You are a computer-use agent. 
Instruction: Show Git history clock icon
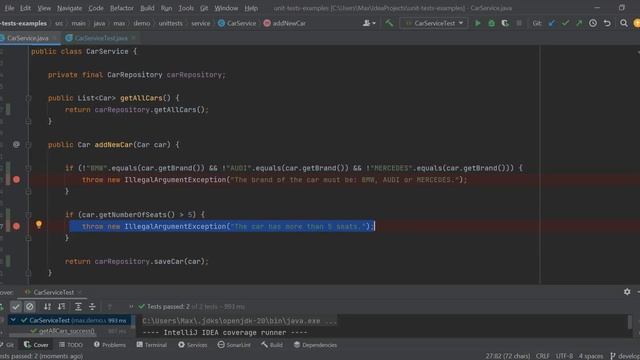tap(593, 23)
